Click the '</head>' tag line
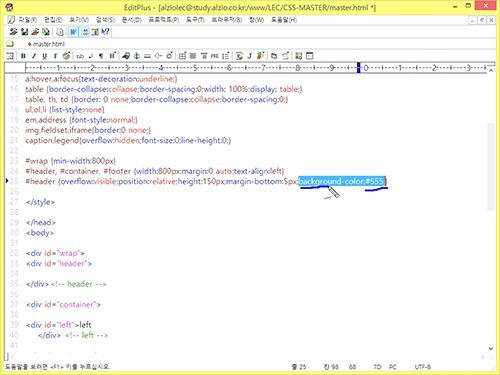500x375 pixels. pos(41,222)
